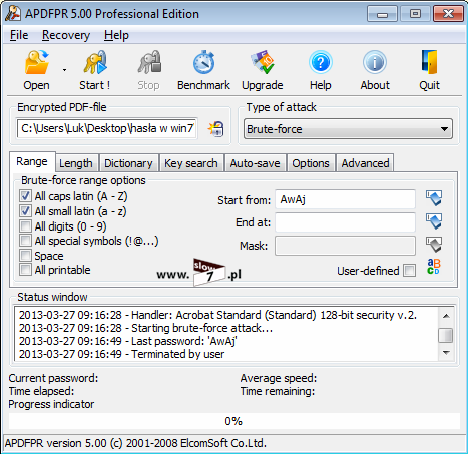This screenshot has width=468, height=454.
Task: Click the icon next to End at field
Action: click(434, 222)
